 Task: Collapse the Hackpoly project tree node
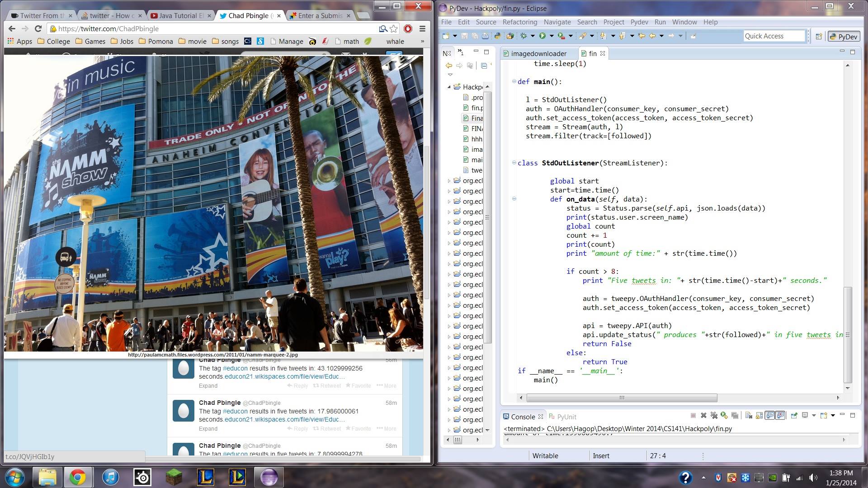pos(449,87)
